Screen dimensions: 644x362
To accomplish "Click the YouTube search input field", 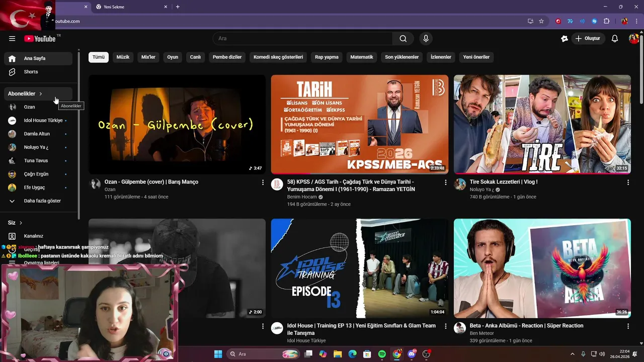I will pos(302,39).
